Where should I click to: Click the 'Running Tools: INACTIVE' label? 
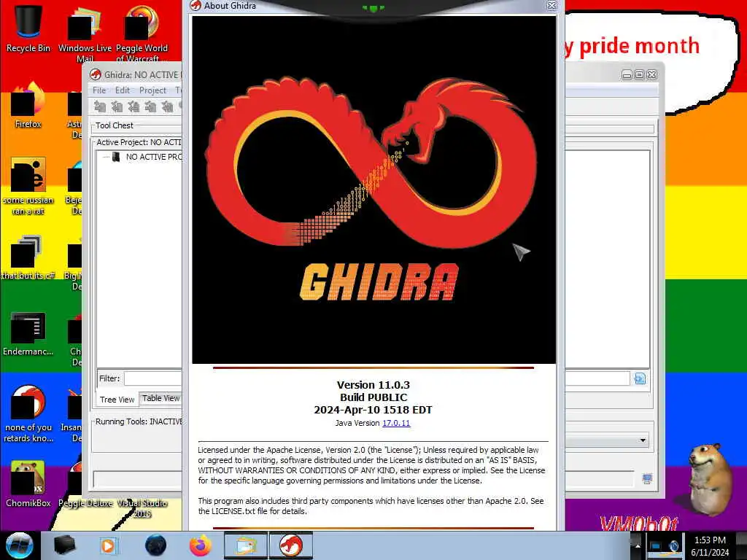pos(139,421)
